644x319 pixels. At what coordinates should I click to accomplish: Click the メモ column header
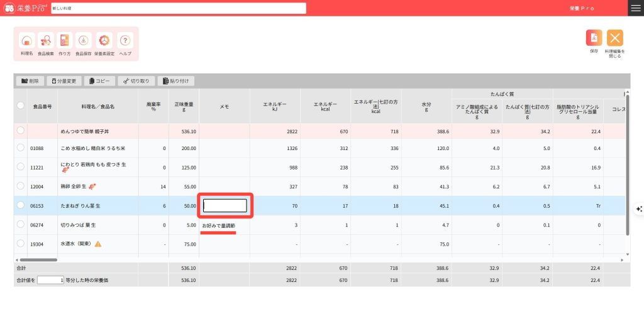(x=225, y=106)
